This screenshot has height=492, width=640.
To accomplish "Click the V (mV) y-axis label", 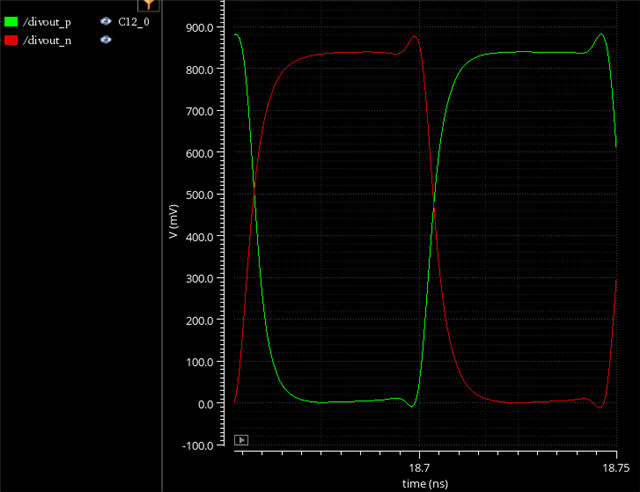I will pos(173,221).
